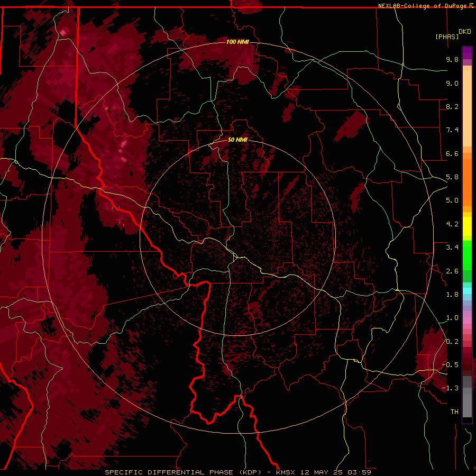Viewport: 476px width, 476px height.
Task: Click the 0.2 scale value
Action: coord(452,342)
